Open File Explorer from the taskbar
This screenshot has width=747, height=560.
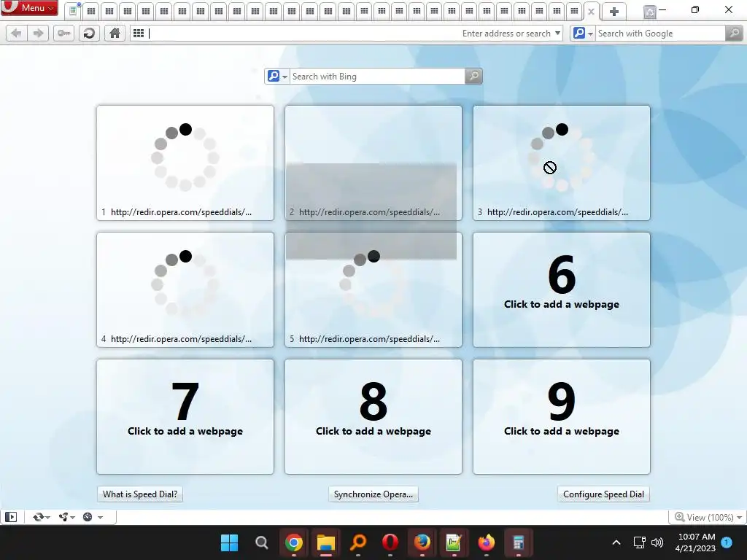(326, 542)
